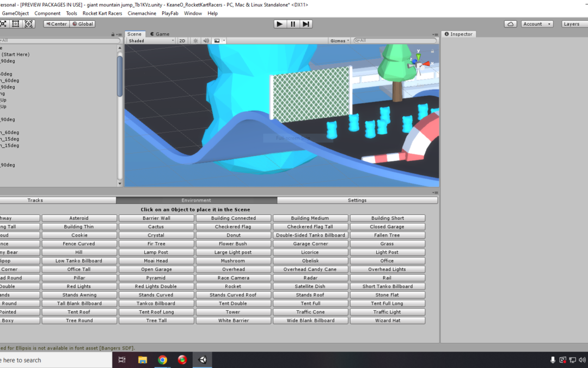Select the Rect Transform tool
The height and width of the screenshot is (368, 588).
click(x=15, y=23)
